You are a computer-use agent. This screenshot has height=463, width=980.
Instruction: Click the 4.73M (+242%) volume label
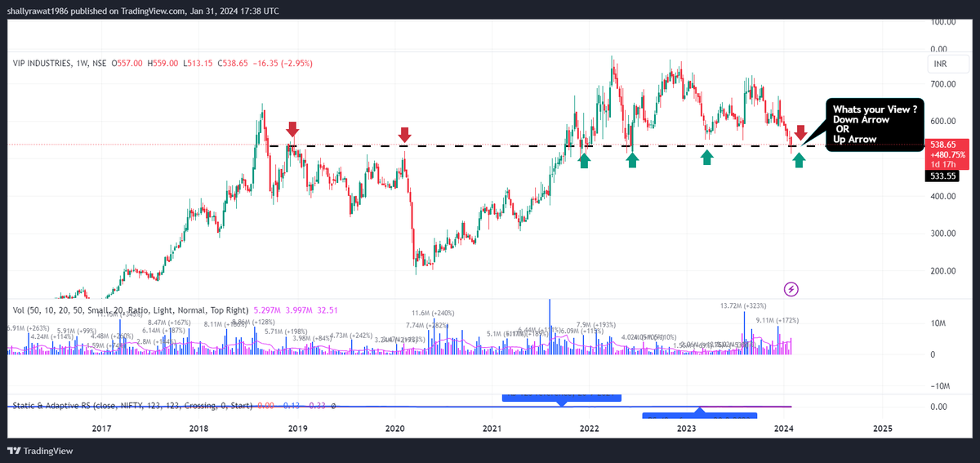click(350, 335)
